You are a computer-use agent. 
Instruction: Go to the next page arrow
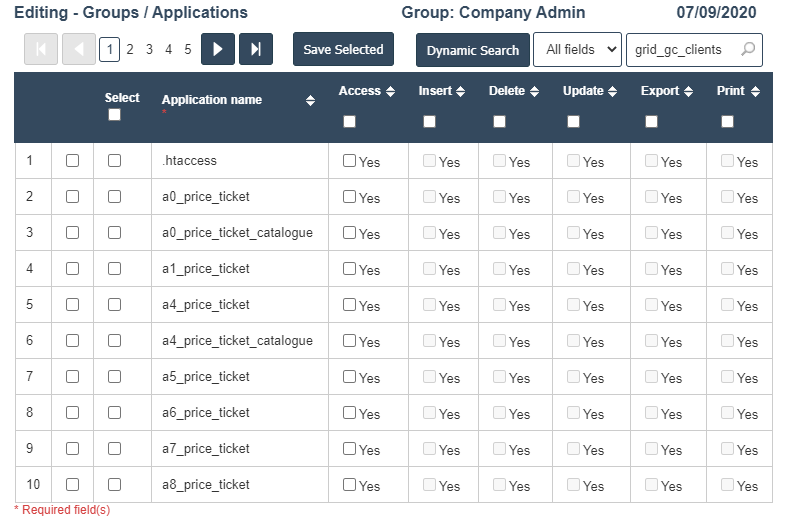(217, 49)
